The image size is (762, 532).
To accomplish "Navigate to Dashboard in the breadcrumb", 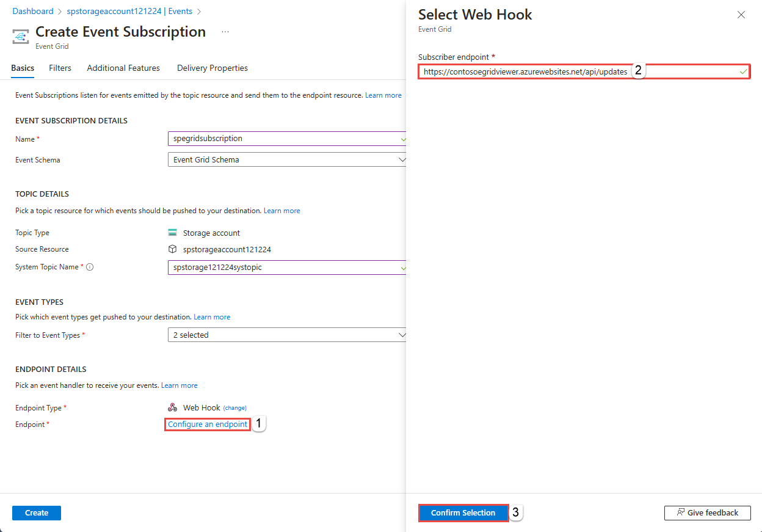I will pos(33,12).
